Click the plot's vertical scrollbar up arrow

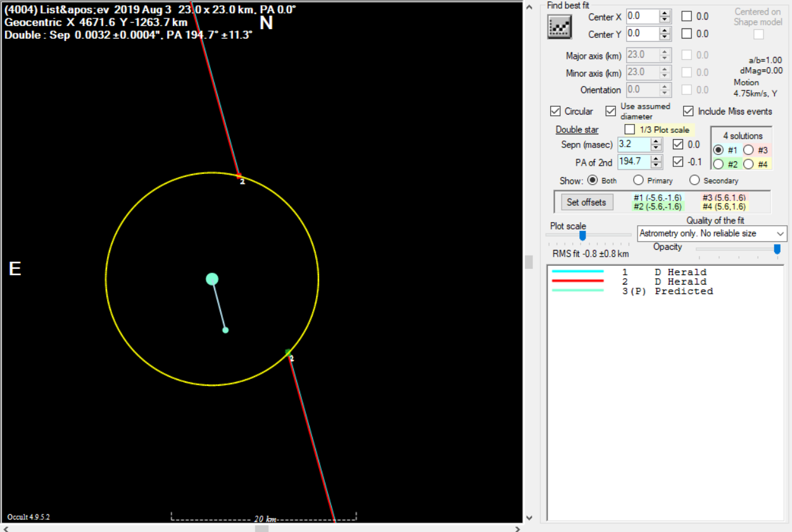click(x=530, y=6)
